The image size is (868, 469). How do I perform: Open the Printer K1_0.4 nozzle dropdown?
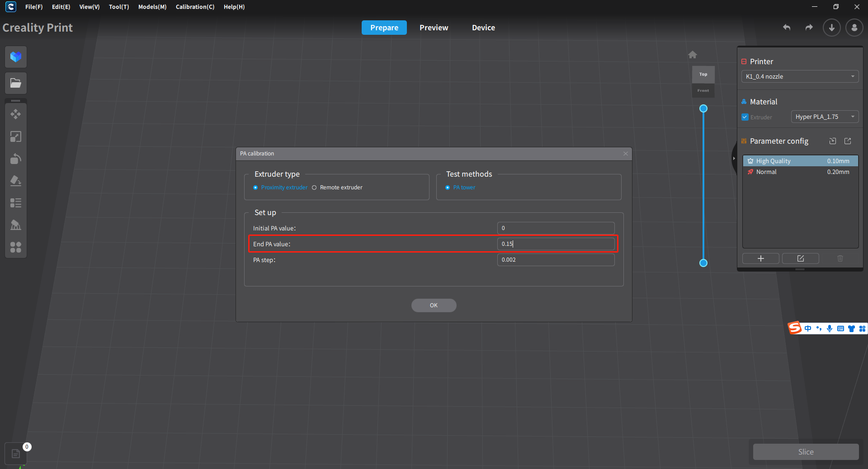pos(800,76)
